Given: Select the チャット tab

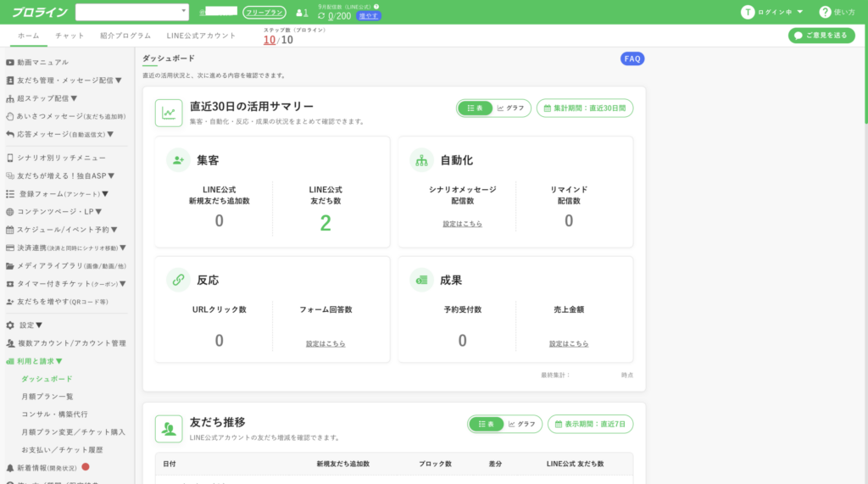Looking at the screenshot, I should pyautogui.click(x=70, y=36).
